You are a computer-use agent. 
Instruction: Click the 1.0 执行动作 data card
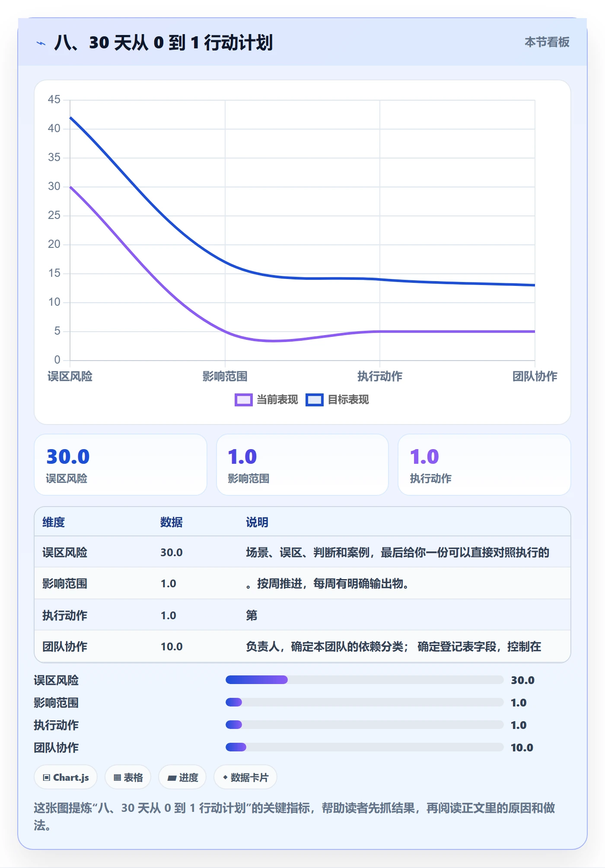(484, 465)
